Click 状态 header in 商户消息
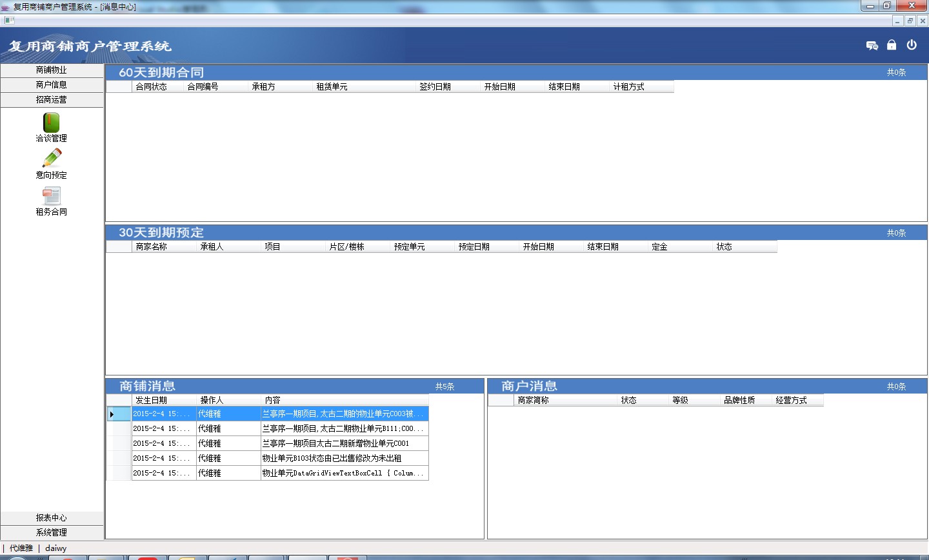The image size is (929, 560). click(x=643, y=400)
